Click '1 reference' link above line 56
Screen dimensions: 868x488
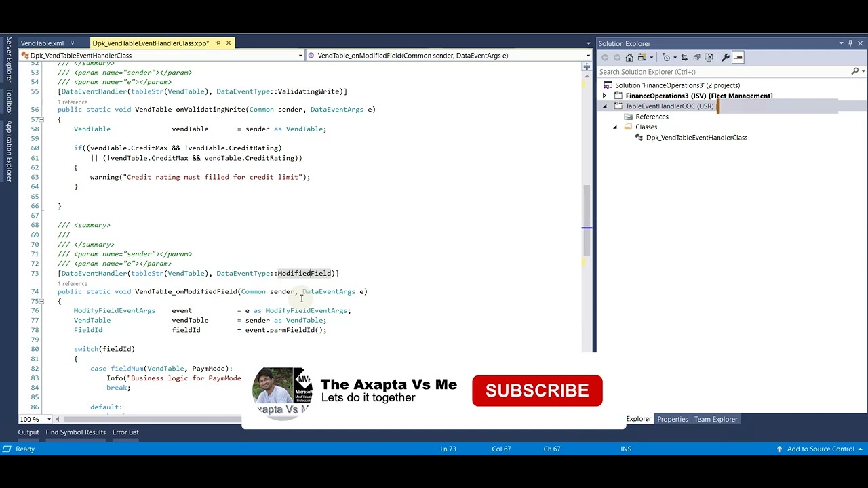(x=73, y=102)
